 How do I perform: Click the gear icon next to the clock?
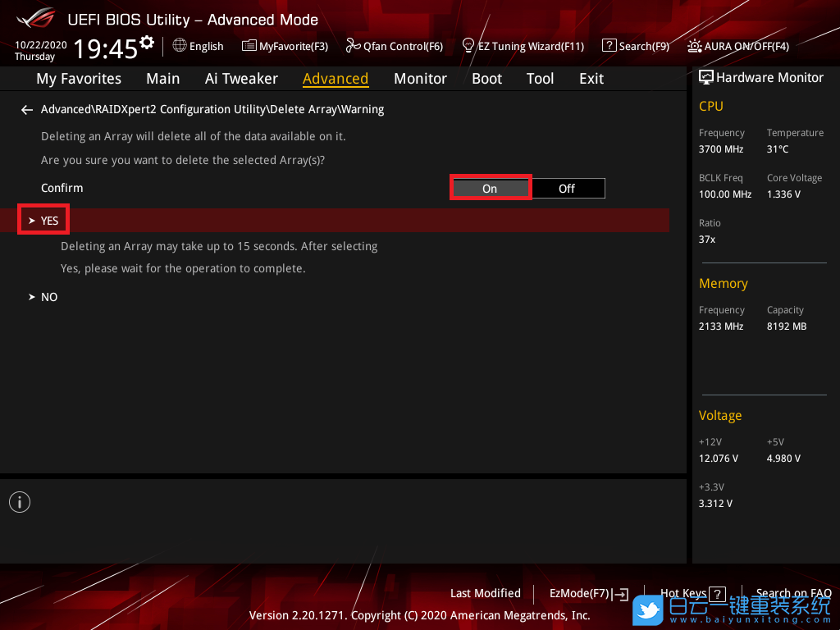click(147, 43)
